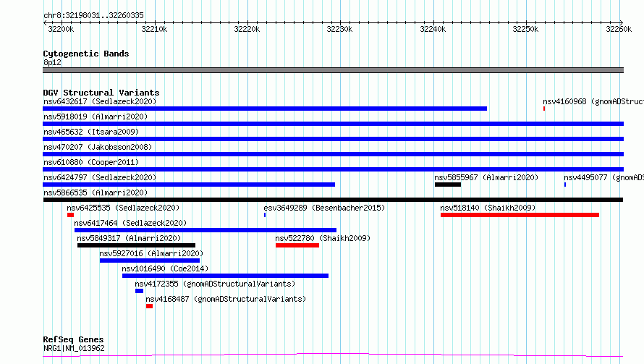Image resolution: width=644 pixels, height=364 pixels.
Task: Open the nsv518140 (Shaikh2009) label
Action: pos(488,208)
